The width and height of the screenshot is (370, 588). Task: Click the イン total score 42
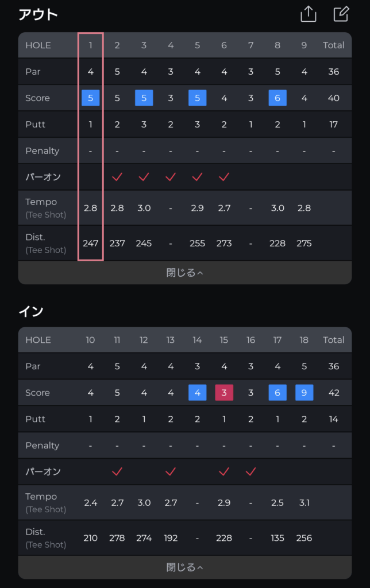pyautogui.click(x=334, y=393)
